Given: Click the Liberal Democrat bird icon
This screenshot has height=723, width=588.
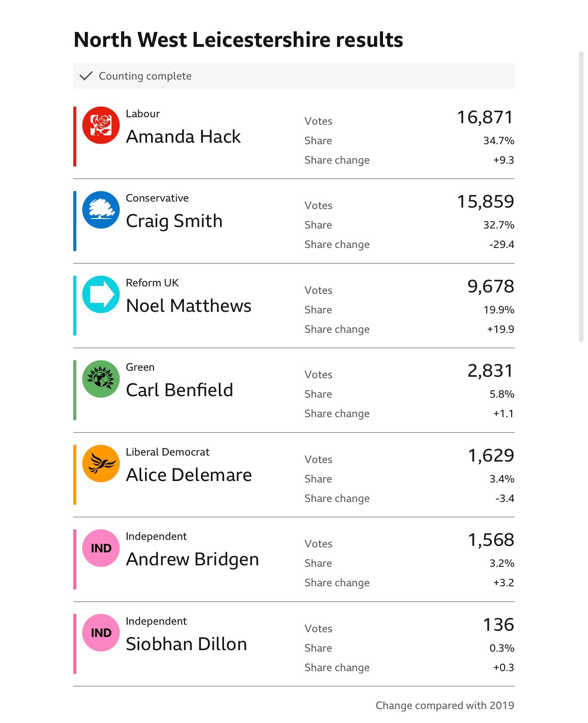Looking at the screenshot, I should tap(101, 464).
